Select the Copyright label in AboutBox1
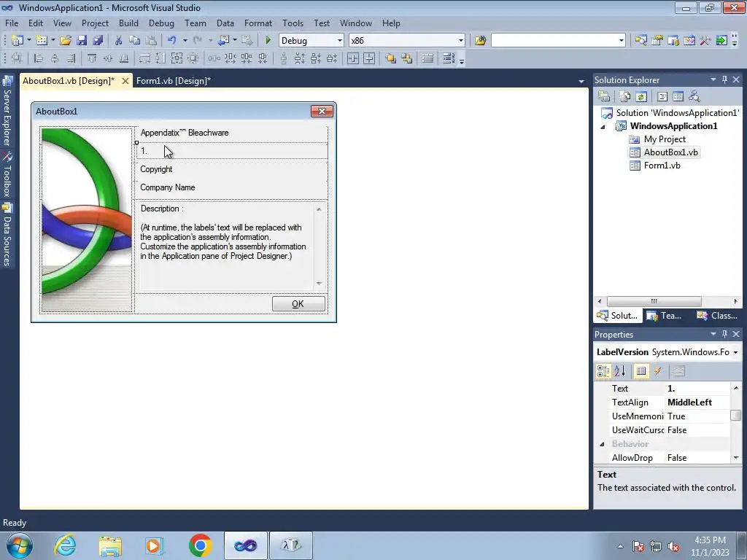The width and height of the screenshot is (747, 560). [x=156, y=169]
